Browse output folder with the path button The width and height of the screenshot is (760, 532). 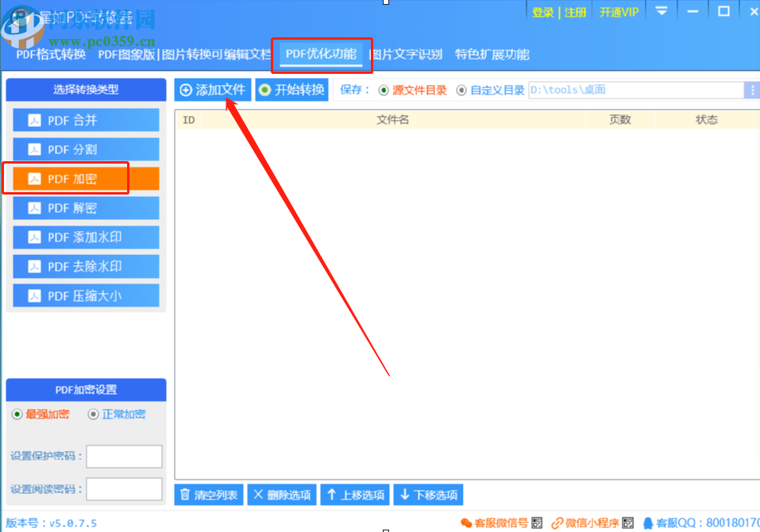[x=753, y=89]
